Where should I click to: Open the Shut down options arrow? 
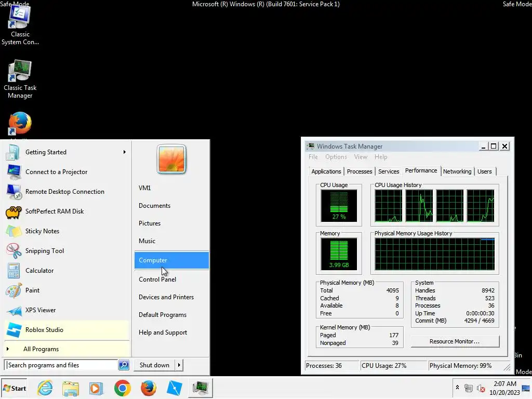[x=179, y=365]
